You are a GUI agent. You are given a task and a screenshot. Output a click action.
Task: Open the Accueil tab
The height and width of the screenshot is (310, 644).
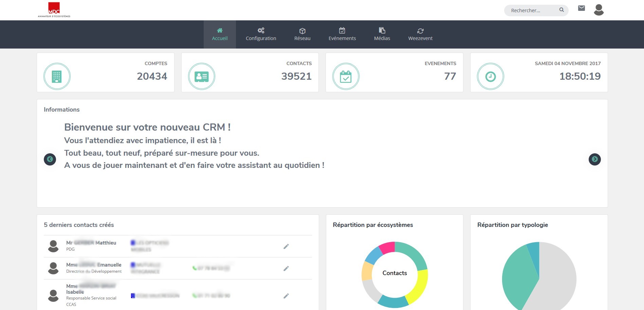tap(220, 34)
